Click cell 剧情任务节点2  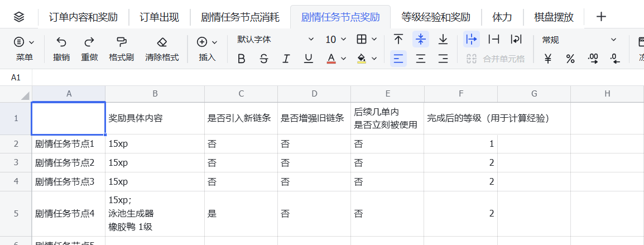[x=69, y=163]
